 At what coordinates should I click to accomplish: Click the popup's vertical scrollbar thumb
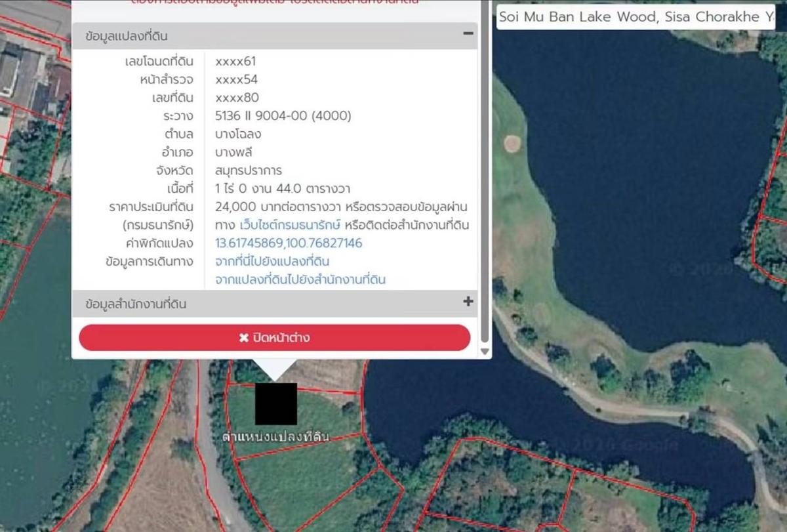485,177
